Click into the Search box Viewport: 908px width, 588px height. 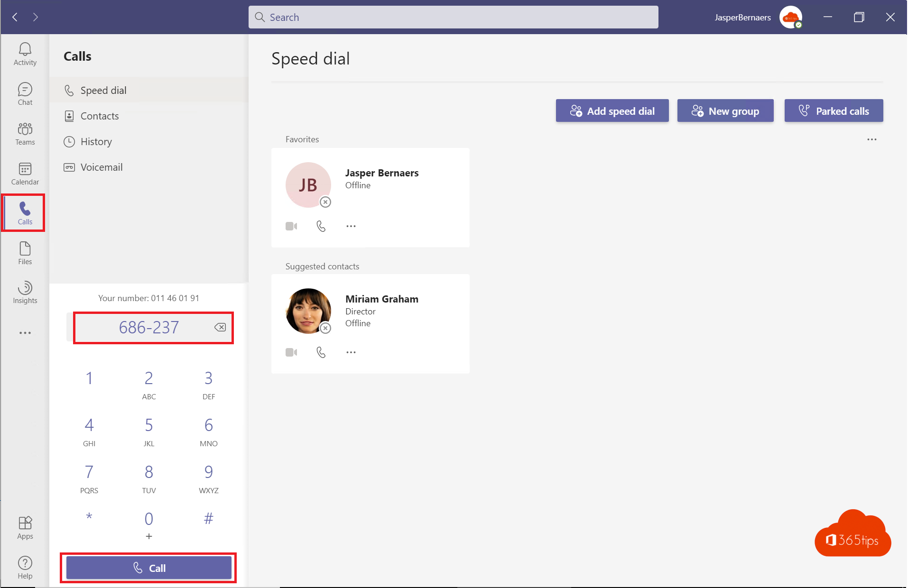tap(454, 17)
